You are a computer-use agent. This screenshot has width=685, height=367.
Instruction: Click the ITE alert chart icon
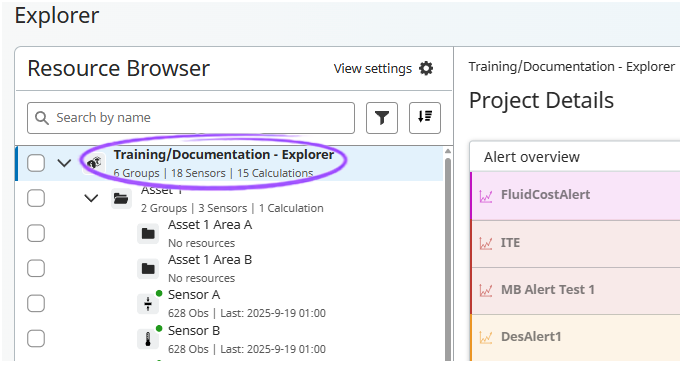(486, 243)
